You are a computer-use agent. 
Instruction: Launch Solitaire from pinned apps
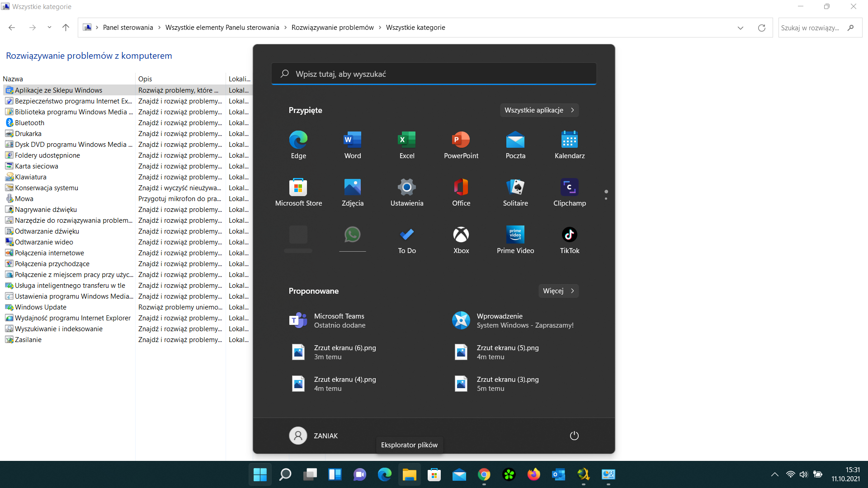click(515, 192)
